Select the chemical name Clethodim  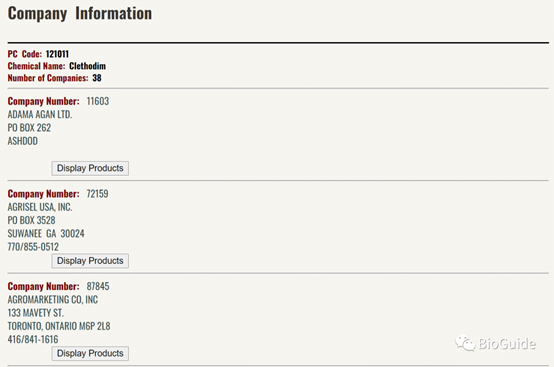pyautogui.click(x=87, y=66)
